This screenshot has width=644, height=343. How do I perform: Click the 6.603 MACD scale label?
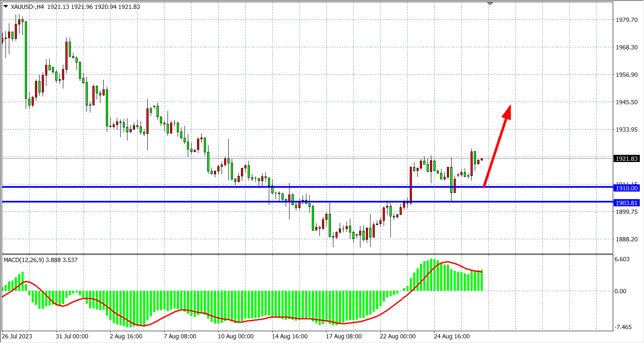click(622, 259)
